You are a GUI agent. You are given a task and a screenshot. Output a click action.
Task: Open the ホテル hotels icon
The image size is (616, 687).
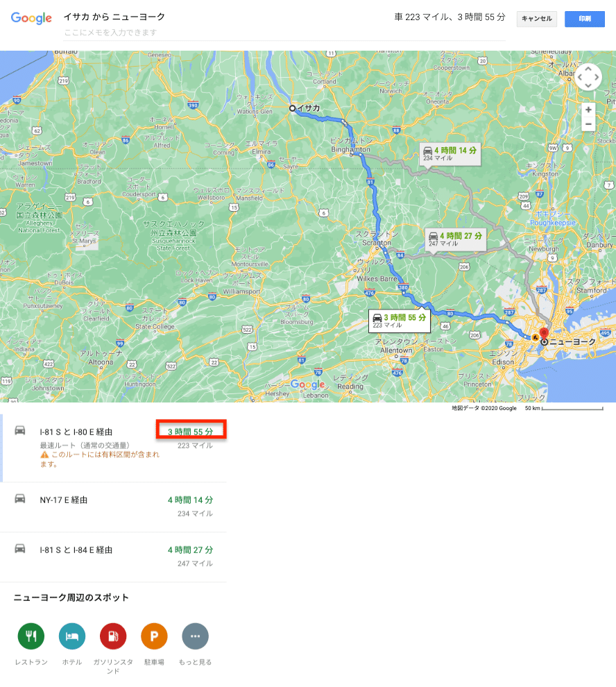coord(72,636)
